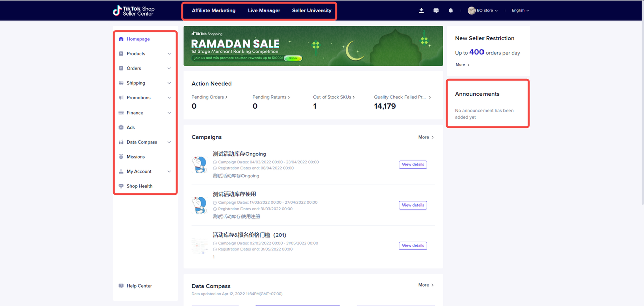Click the Help Center icon
Image resolution: width=644 pixels, height=306 pixels.
[121, 286]
